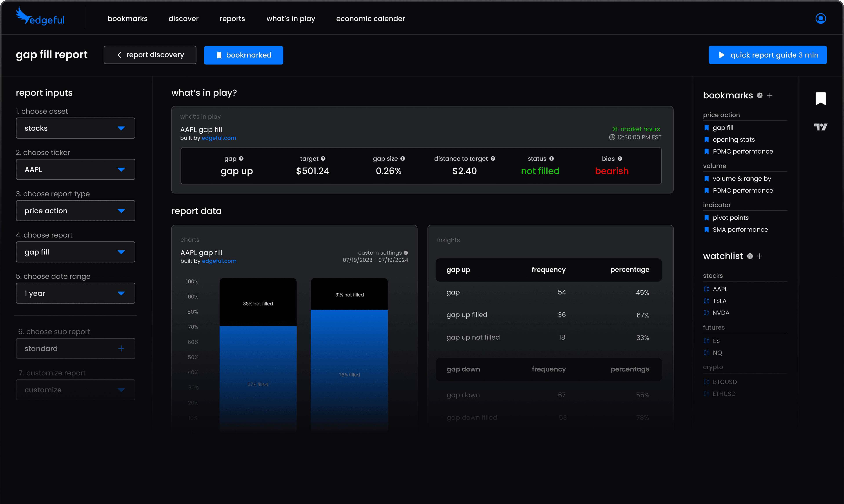Expand the 1 year date range dropdown
This screenshot has height=504, width=844.
75,293
